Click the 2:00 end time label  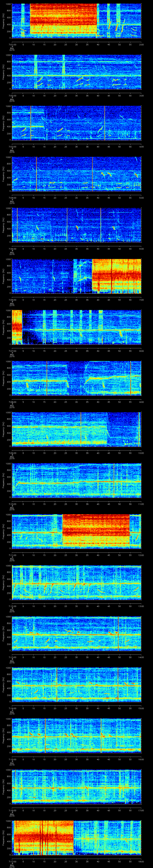141,44
